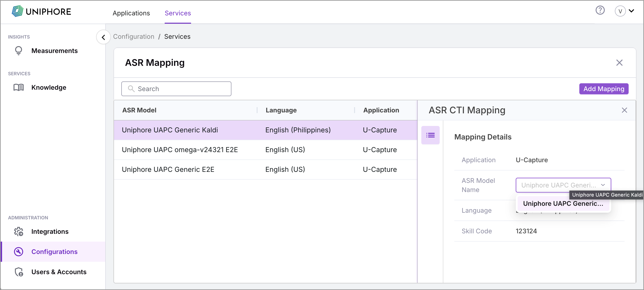Select the Mapping Details list icon

(x=430, y=135)
